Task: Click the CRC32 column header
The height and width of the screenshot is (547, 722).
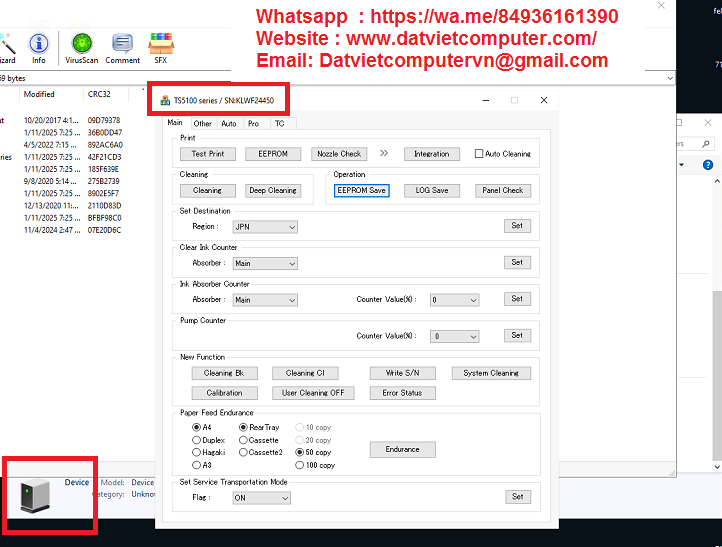Action: pyautogui.click(x=99, y=95)
